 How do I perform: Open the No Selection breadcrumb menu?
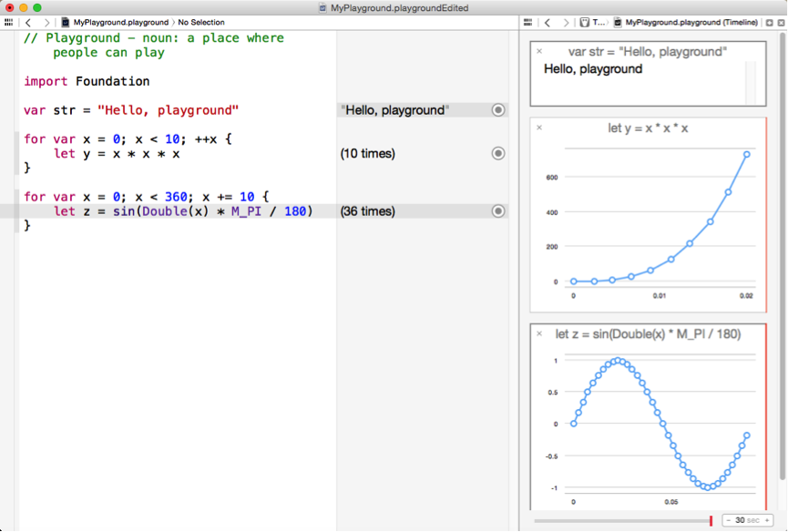(201, 22)
